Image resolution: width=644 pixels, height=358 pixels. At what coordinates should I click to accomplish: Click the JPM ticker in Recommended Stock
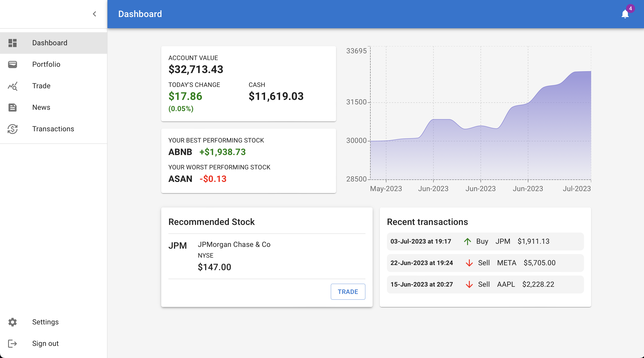178,246
